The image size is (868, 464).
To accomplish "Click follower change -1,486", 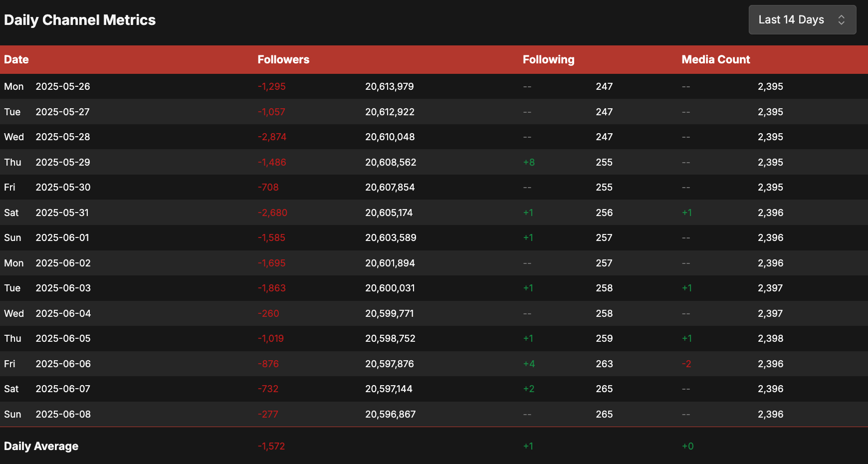I will [x=272, y=162].
